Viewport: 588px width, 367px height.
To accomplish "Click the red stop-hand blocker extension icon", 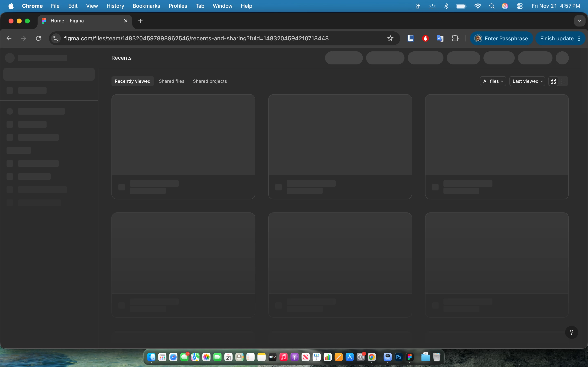I will (x=425, y=38).
